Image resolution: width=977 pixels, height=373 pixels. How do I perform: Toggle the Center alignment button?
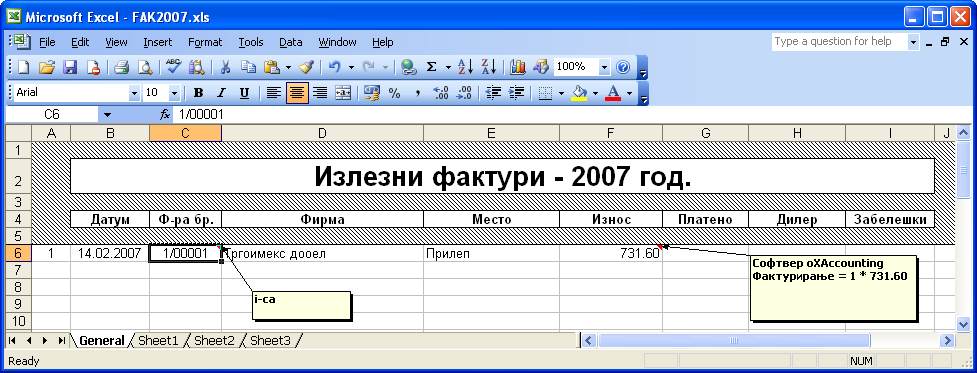(x=298, y=93)
